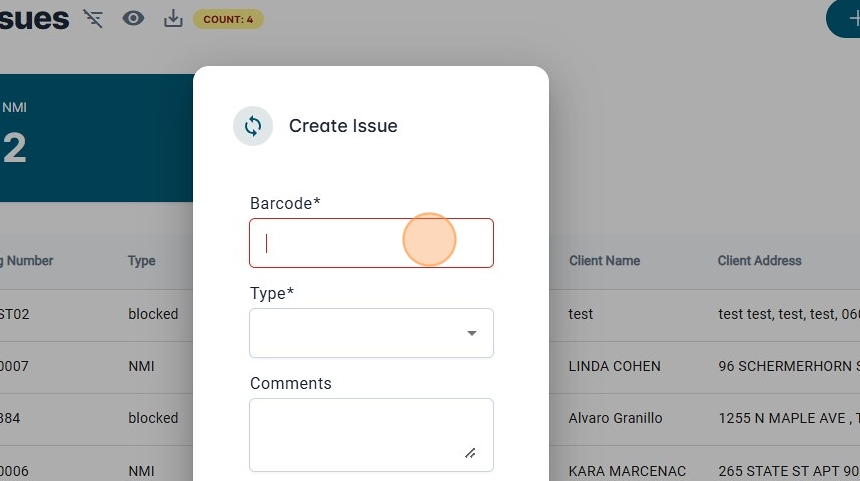Click the download export icon
860x481 pixels.
pyautogui.click(x=173, y=18)
